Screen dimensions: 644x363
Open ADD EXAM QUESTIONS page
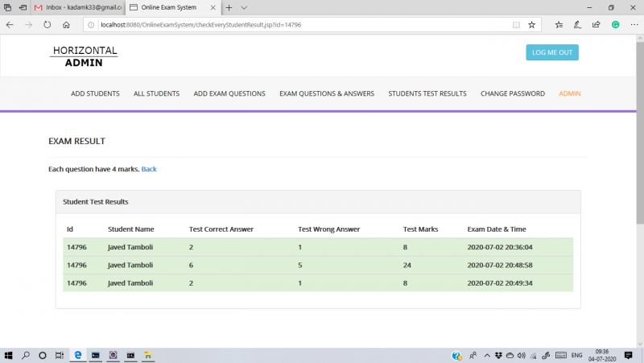tap(229, 93)
